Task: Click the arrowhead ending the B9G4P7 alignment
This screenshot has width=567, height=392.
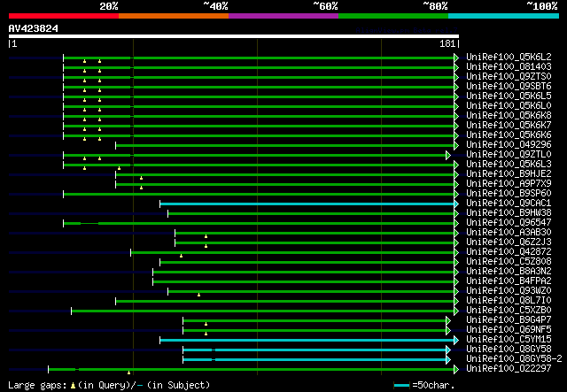Action: click(448, 321)
